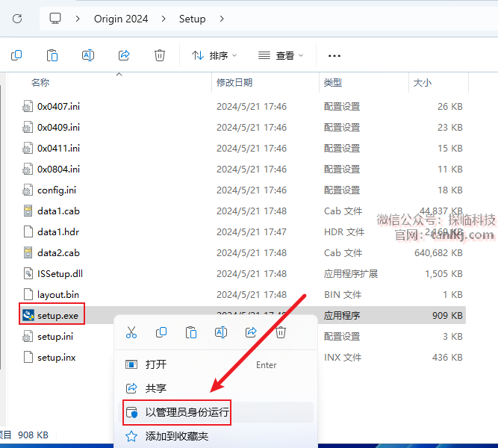498x448 pixels.
Task: Sort by 修改日期 column header
Action: tap(234, 83)
